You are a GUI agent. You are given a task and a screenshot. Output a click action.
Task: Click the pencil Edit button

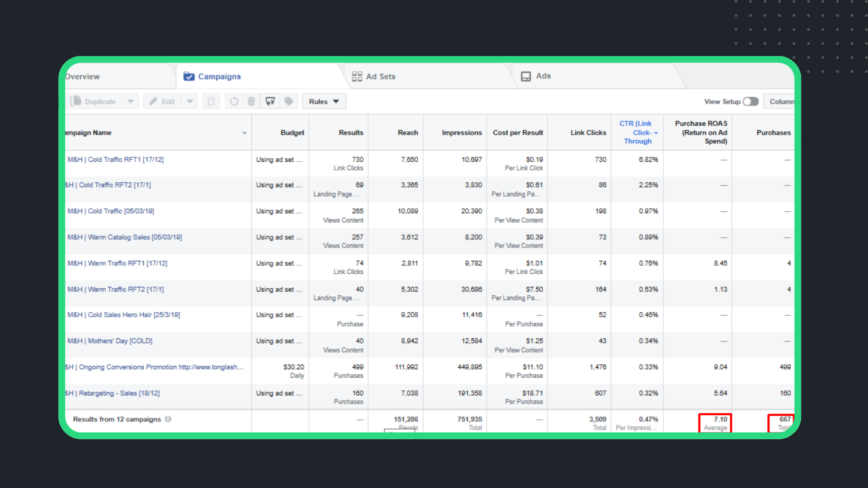tap(162, 102)
